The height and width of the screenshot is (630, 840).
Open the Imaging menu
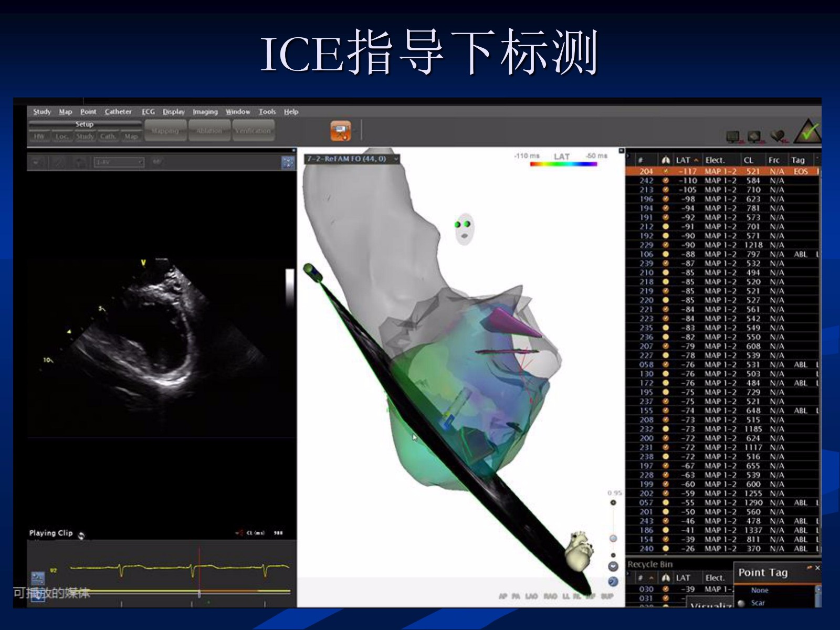pyautogui.click(x=205, y=112)
